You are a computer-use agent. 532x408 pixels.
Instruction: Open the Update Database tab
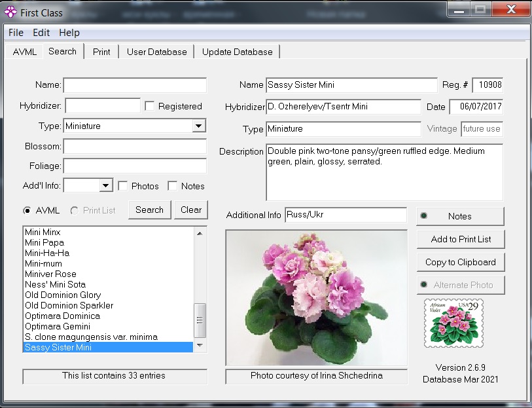tap(237, 52)
